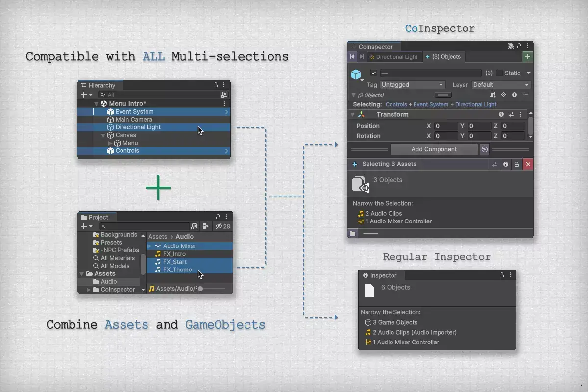588x392 pixels.
Task: Open the Tag dropdown showing Untagged
Action: pyautogui.click(x=413, y=85)
